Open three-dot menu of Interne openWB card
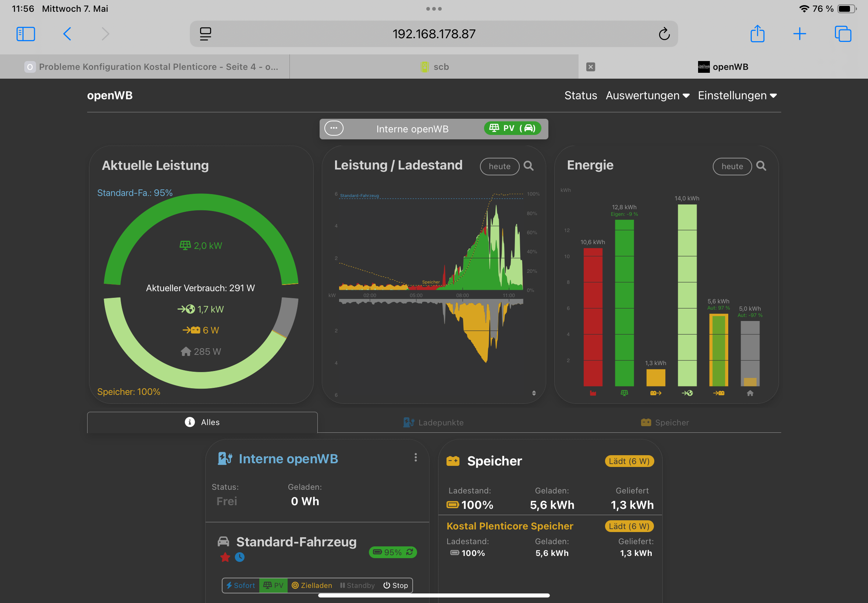 click(416, 457)
